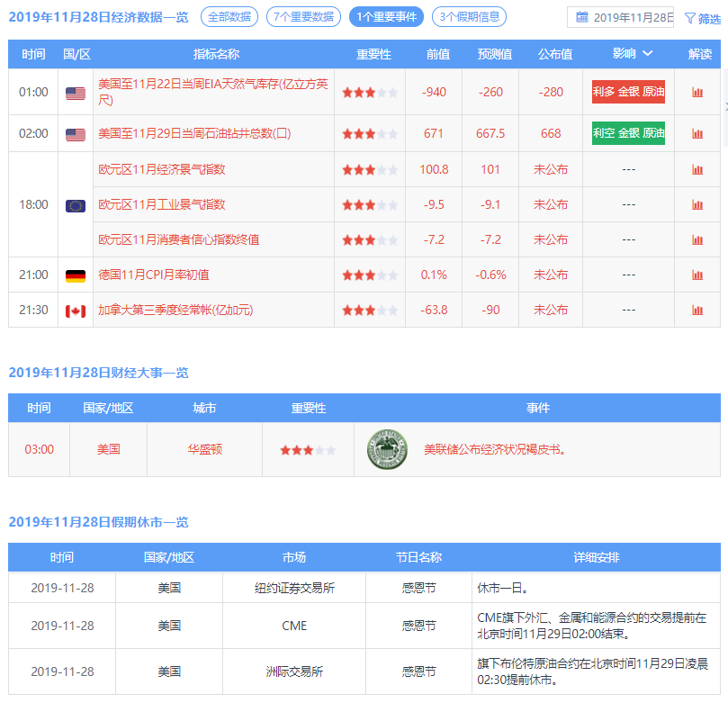Click the red 利多 金银 原油 tag
The height and width of the screenshot is (703, 728).
point(628,92)
